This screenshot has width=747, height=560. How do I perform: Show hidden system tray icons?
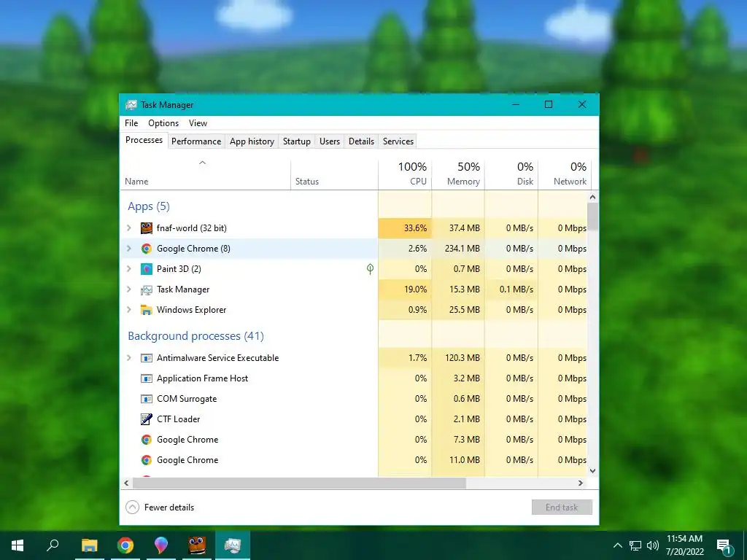(617, 545)
